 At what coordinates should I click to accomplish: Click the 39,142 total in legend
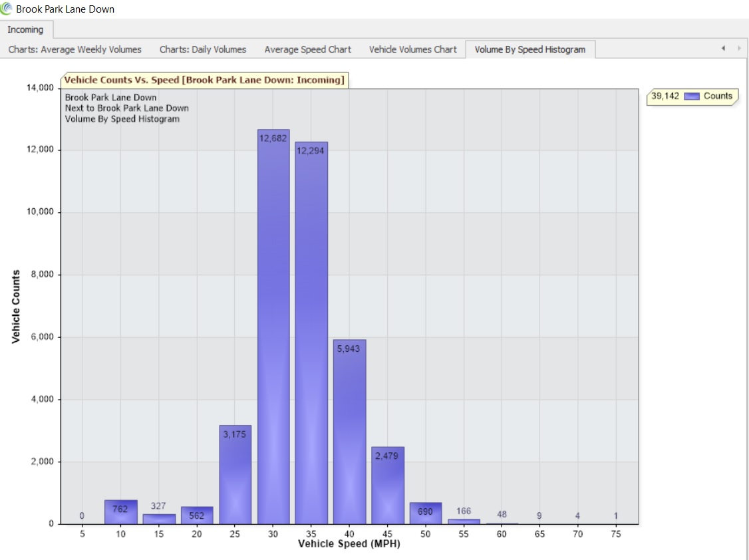point(665,96)
